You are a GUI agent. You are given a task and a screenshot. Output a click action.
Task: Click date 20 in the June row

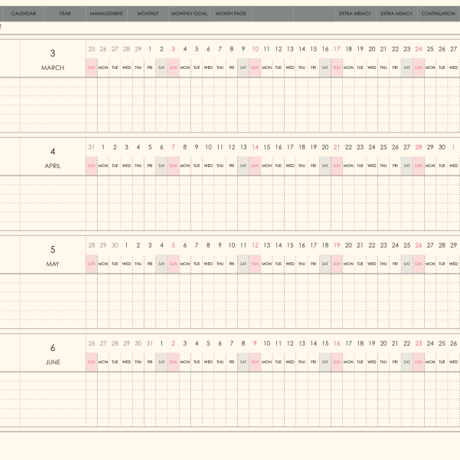(x=384, y=343)
